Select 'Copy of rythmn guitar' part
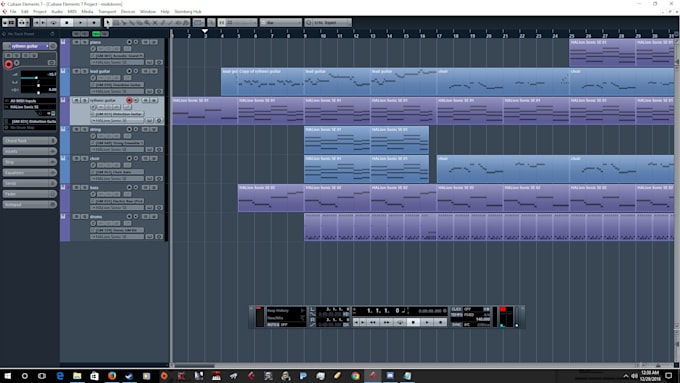Viewport: 680px width, 383px height. pyautogui.click(x=271, y=82)
